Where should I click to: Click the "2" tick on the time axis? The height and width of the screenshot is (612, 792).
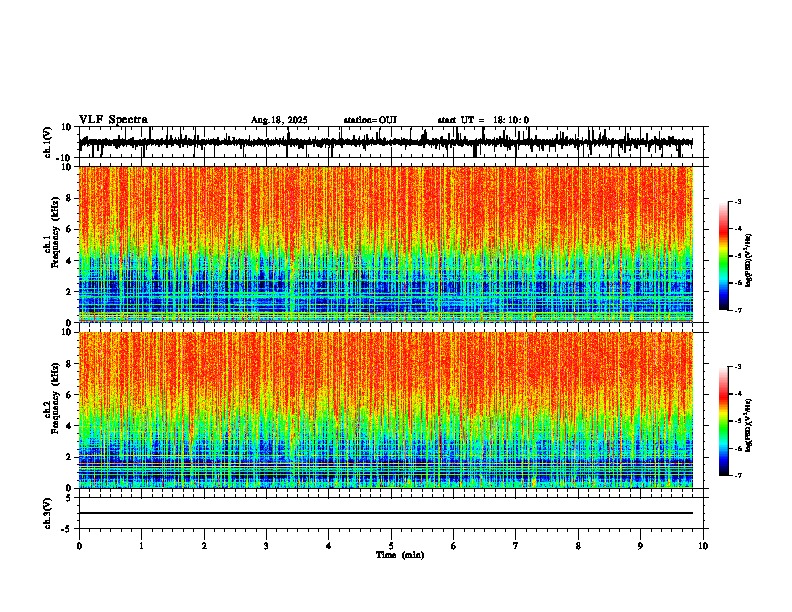(x=204, y=546)
